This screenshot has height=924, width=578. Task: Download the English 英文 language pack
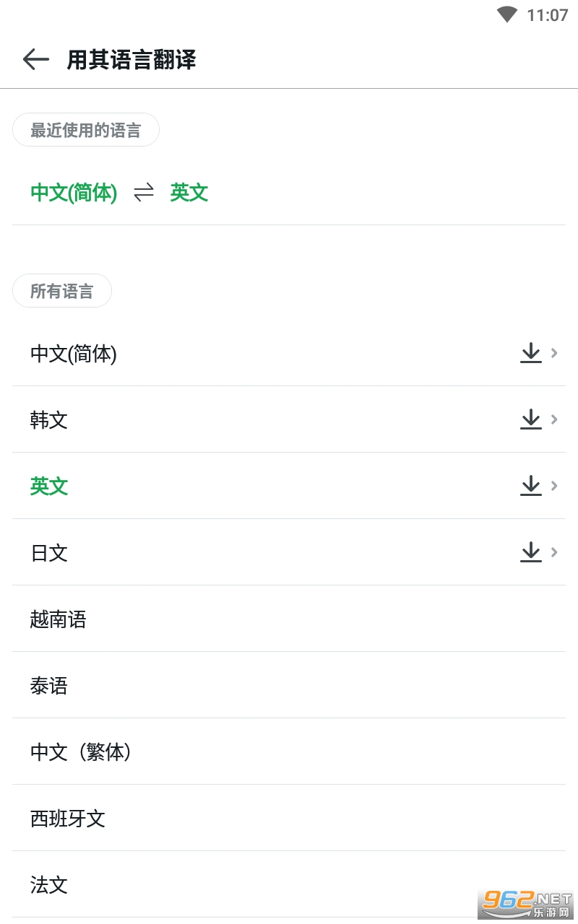pyautogui.click(x=531, y=486)
